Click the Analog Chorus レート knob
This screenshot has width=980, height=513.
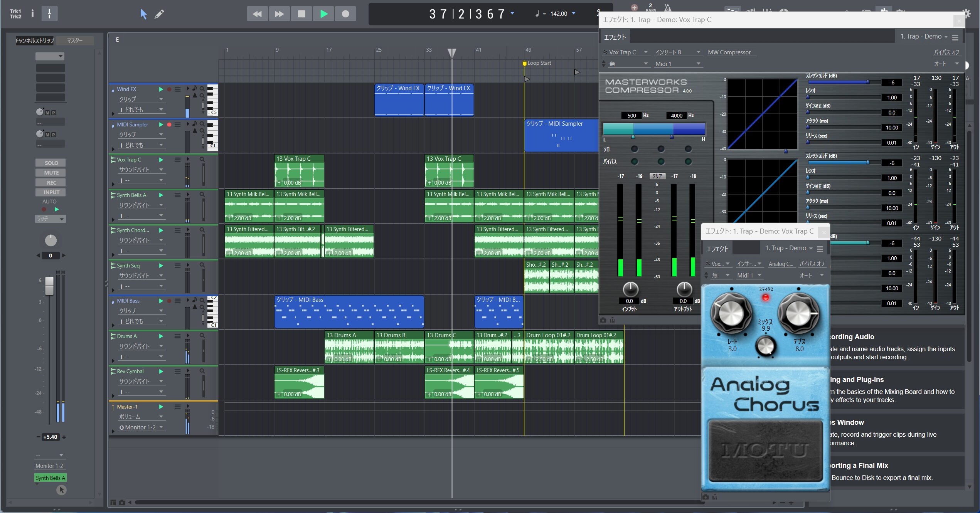click(x=731, y=313)
